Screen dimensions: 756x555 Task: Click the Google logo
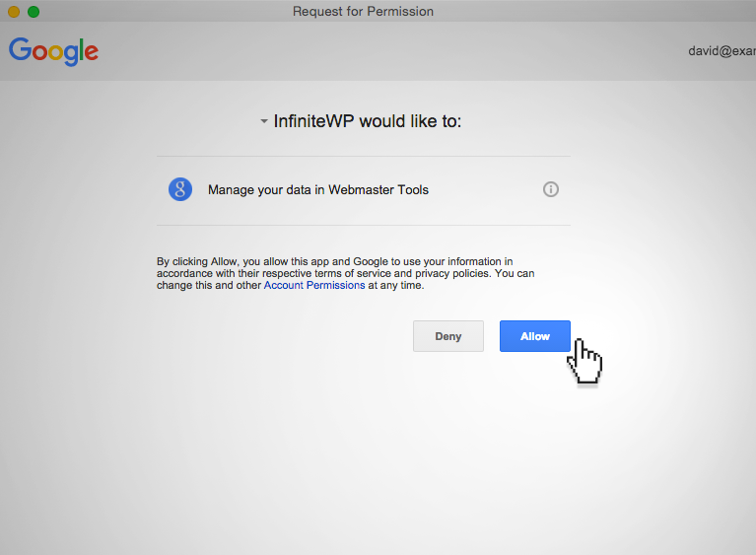pos(53,51)
